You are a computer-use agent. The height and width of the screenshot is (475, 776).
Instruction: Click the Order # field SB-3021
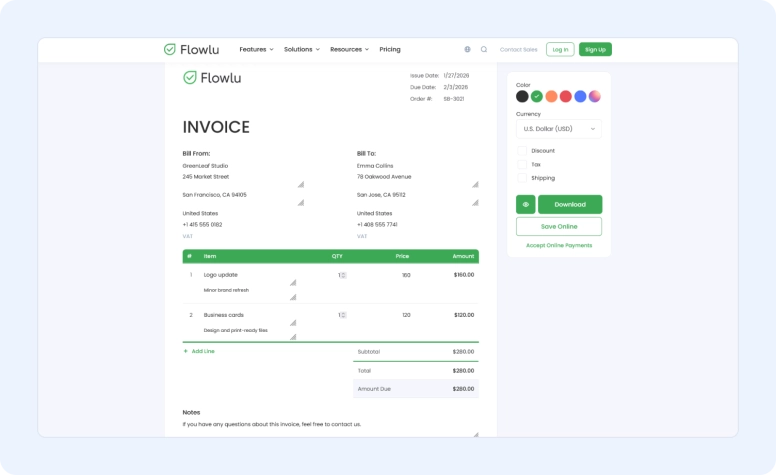[x=454, y=99]
